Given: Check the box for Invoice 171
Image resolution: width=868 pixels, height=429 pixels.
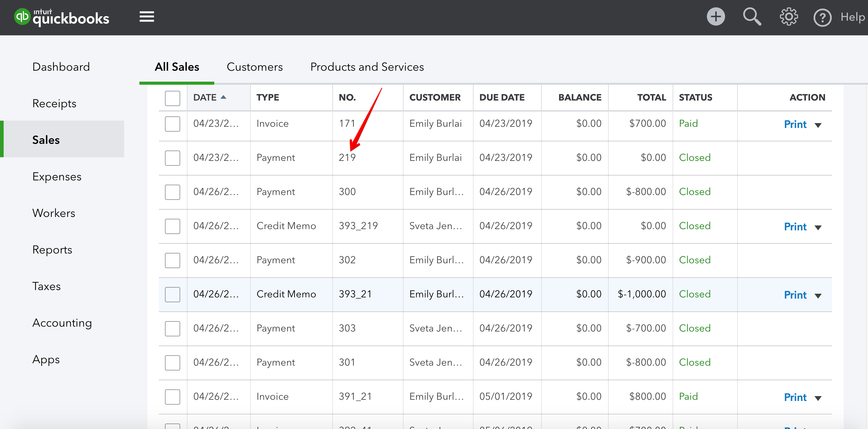Looking at the screenshot, I should [173, 124].
